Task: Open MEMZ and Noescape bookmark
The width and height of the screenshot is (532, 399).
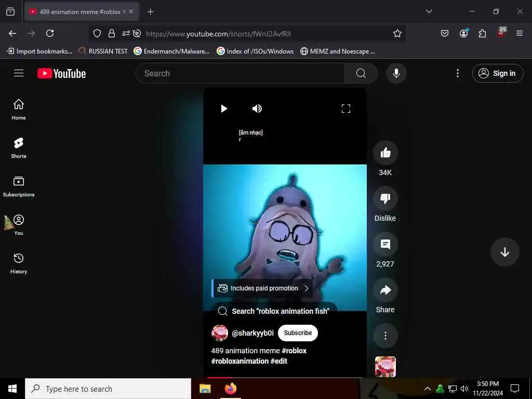Action: (338, 51)
